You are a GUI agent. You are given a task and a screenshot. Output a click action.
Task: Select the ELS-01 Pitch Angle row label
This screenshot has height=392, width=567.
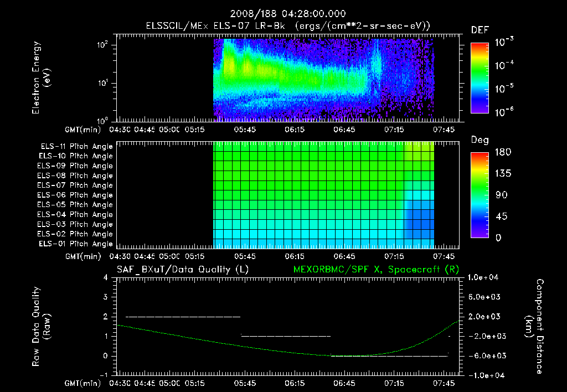pyautogui.click(x=76, y=244)
